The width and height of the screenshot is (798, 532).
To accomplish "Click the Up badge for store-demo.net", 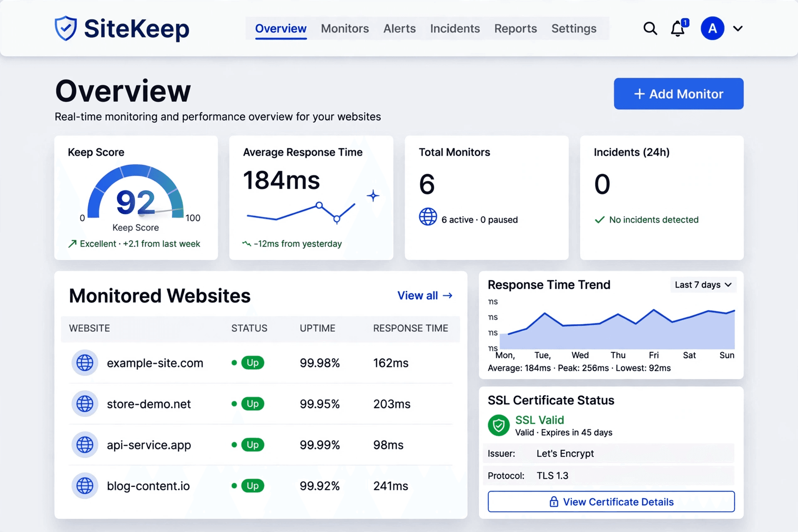I will [253, 404].
